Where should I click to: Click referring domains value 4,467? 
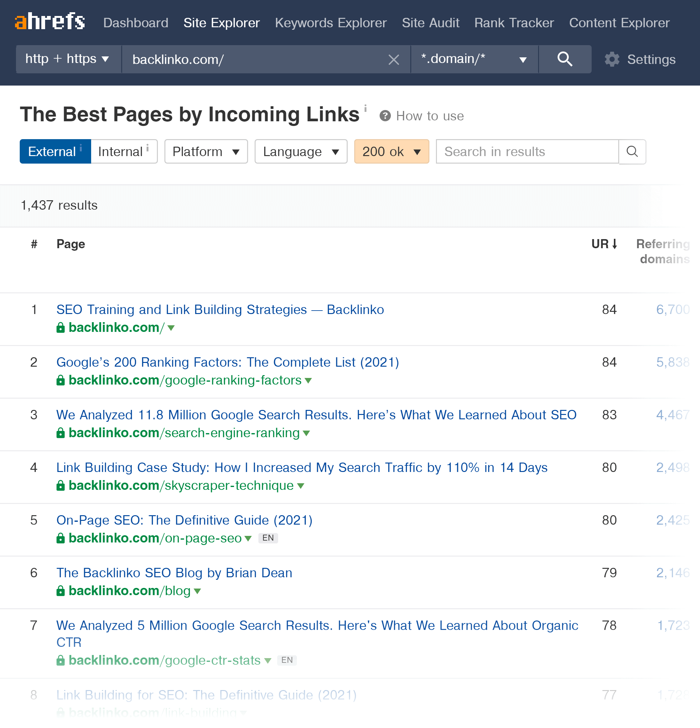coord(673,415)
